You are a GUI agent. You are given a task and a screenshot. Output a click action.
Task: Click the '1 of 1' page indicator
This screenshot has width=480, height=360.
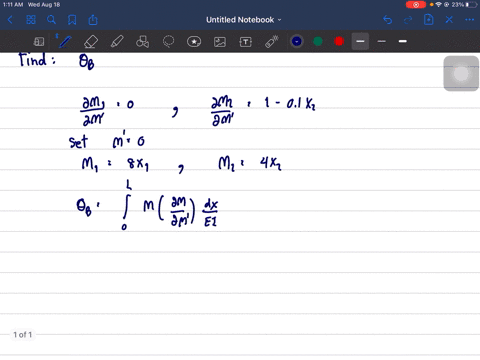tap(23, 334)
